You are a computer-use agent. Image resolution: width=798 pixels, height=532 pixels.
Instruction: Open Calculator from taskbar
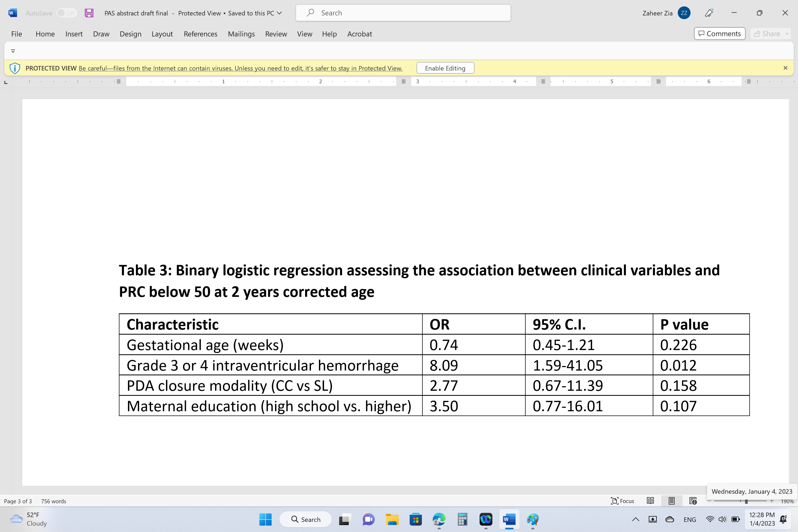(x=462, y=519)
